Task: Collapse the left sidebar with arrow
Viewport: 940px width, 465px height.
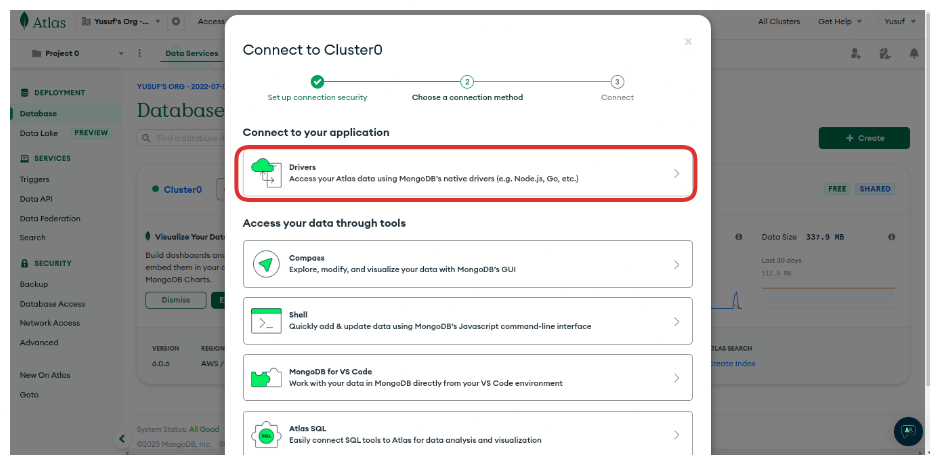Action: [123, 438]
